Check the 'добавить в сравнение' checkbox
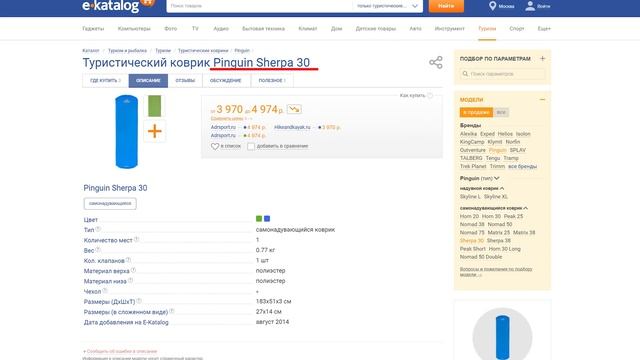The height and width of the screenshot is (360, 640). [x=251, y=146]
